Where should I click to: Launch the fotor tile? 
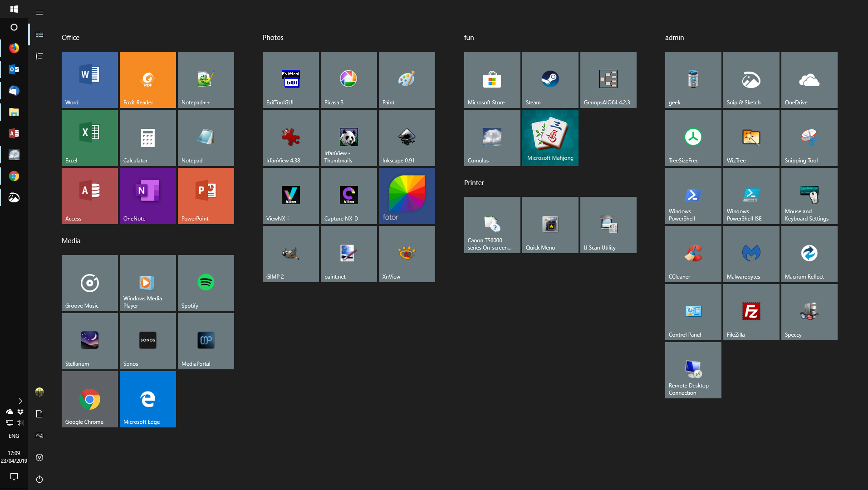(407, 196)
